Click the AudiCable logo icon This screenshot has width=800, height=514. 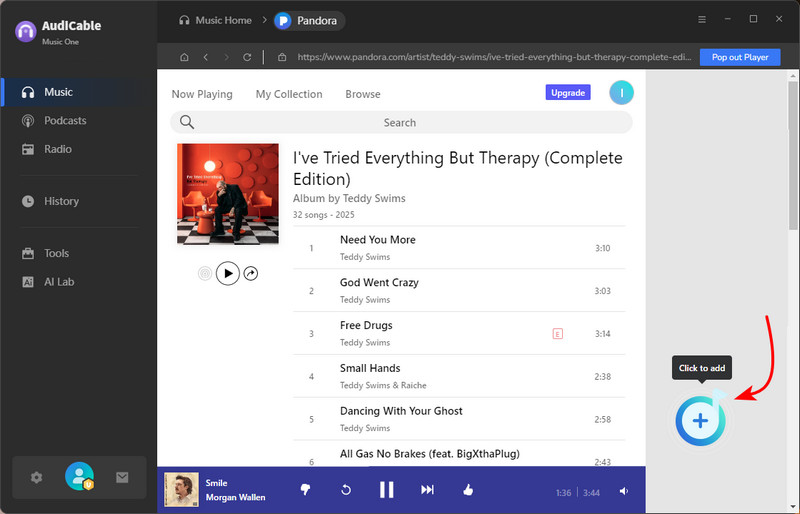26,32
